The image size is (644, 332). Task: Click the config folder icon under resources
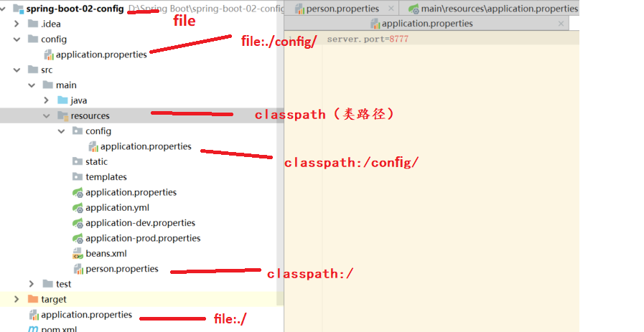coord(78,131)
